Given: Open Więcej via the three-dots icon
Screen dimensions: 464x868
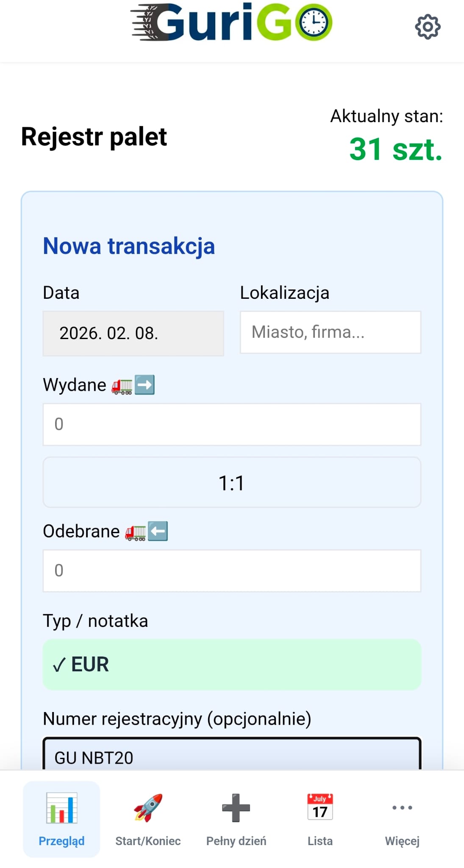Looking at the screenshot, I should pos(402,807).
